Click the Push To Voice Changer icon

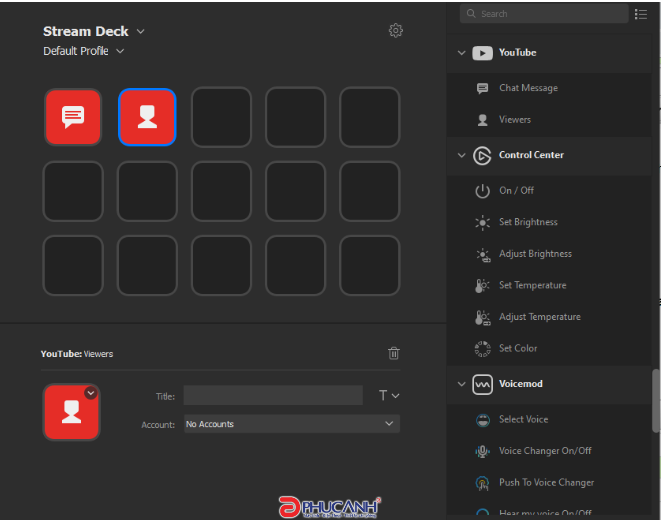(x=482, y=483)
